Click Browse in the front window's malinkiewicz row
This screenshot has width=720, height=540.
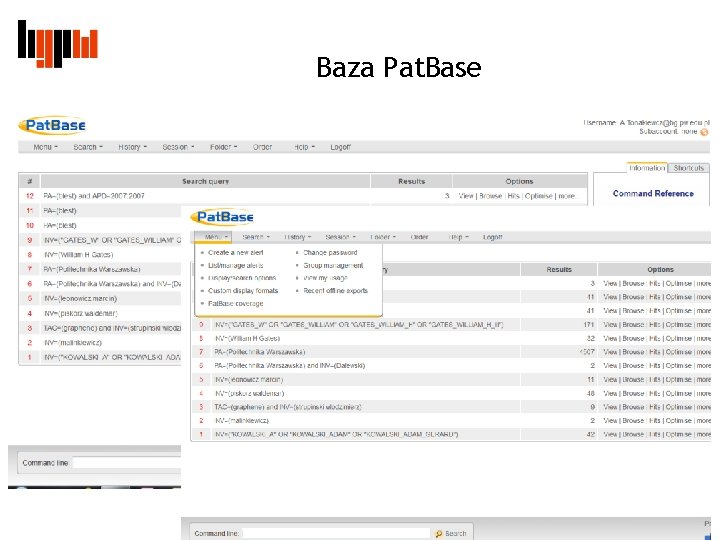pos(633,421)
